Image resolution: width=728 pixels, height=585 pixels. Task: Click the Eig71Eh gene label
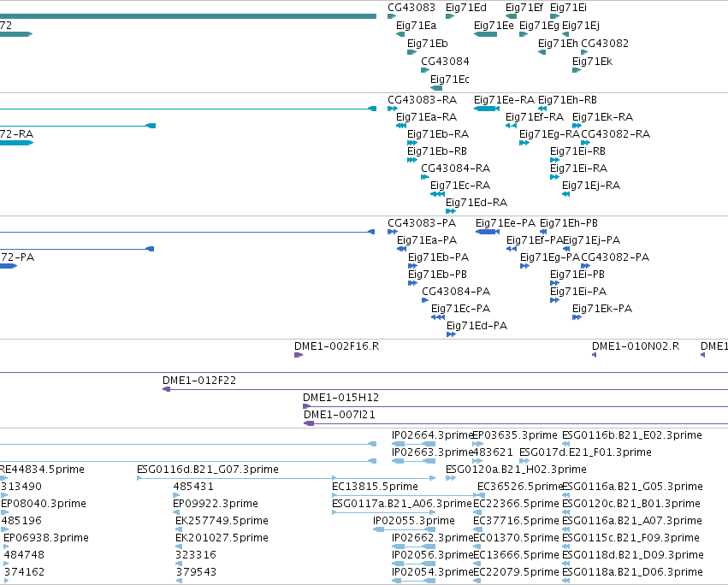[558, 44]
